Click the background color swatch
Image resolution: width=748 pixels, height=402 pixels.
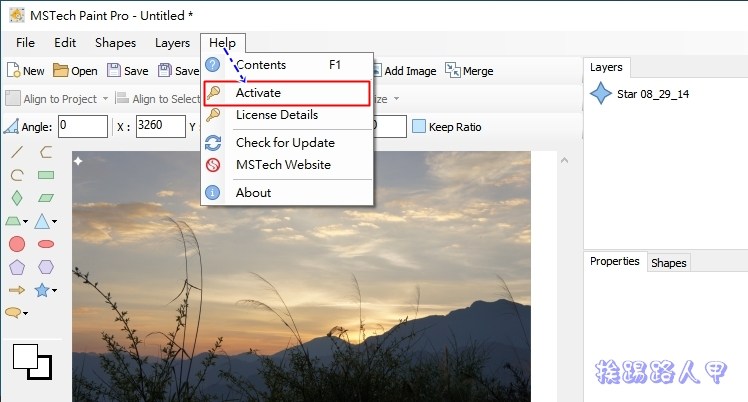(43, 372)
